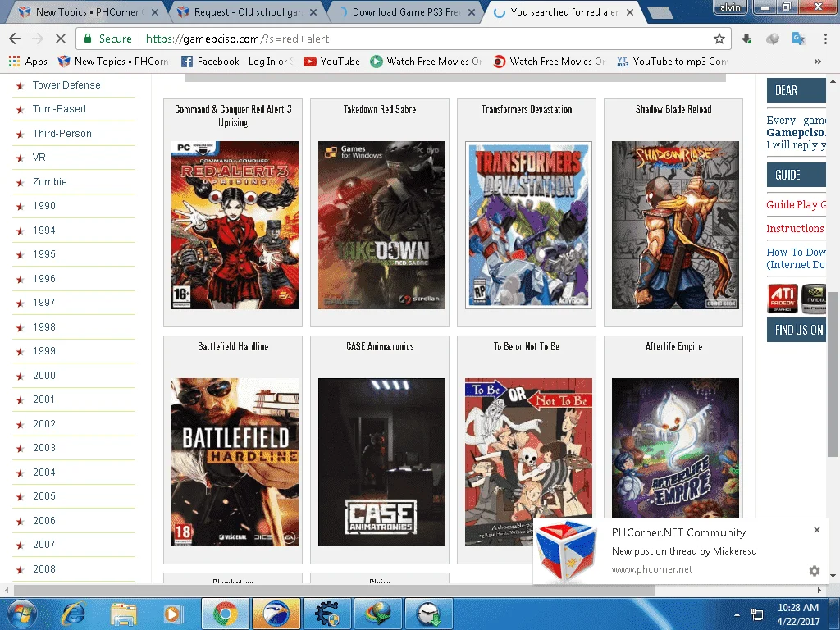The image size is (840, 630).
Task: Open Windows Explorer from the taskbar
Action: coord(124,614)
